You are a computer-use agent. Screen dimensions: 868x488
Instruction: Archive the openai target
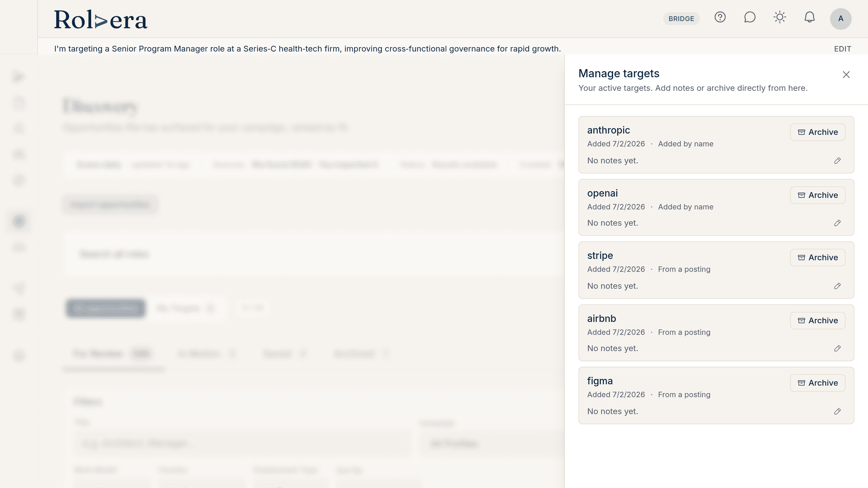click(817, 195)
